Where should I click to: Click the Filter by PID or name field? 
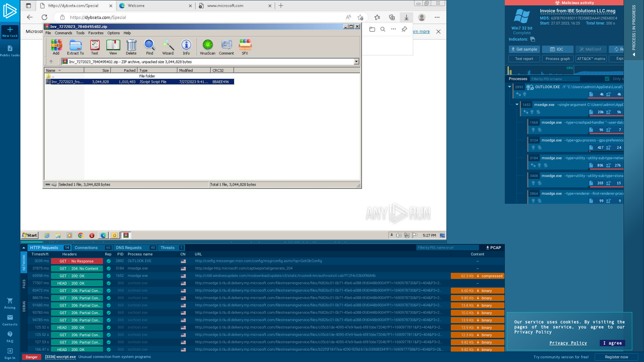click(x=555, y=79)
